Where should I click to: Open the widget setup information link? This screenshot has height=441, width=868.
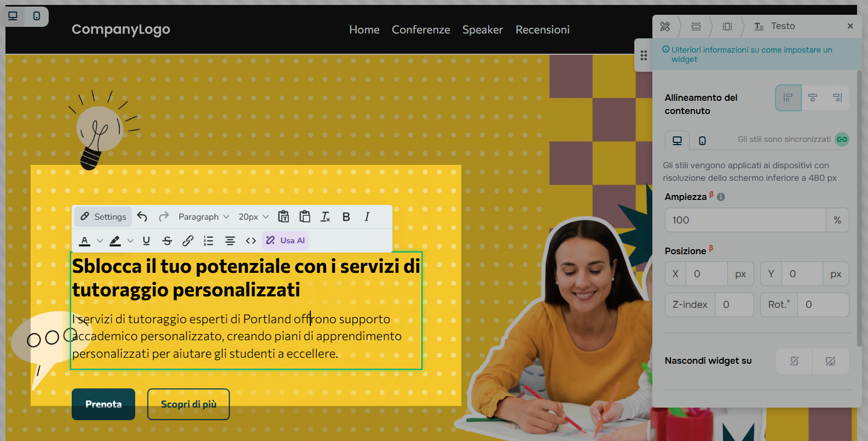[x=751, y=54]
